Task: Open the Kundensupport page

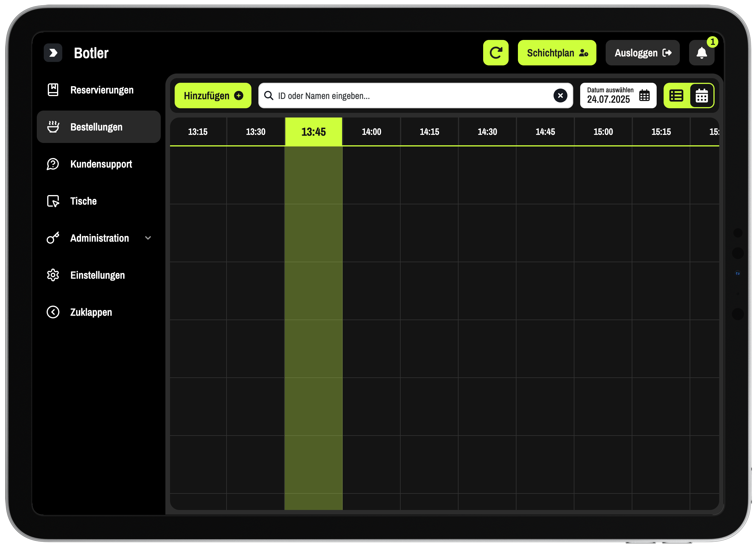Action: (101, 164)
